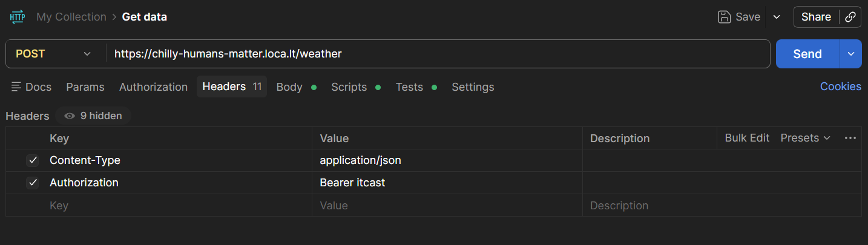Open the Docs tab
868x245 pixels.
[31, 87]
